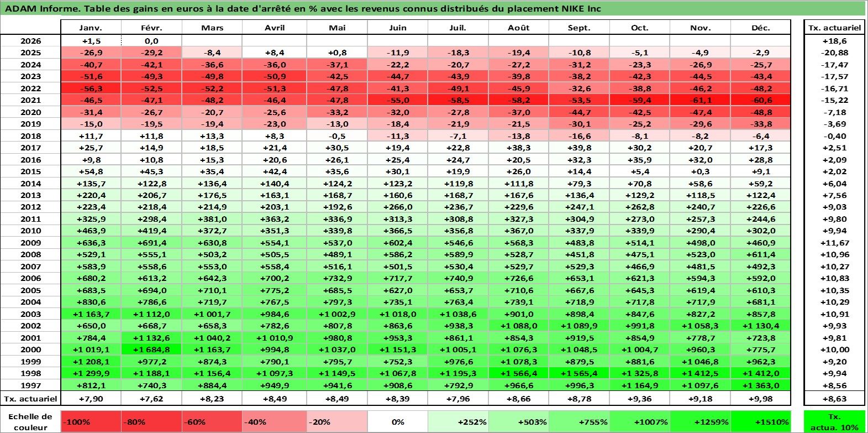Click the +1,5 cell for January 2026

[91, 41]
